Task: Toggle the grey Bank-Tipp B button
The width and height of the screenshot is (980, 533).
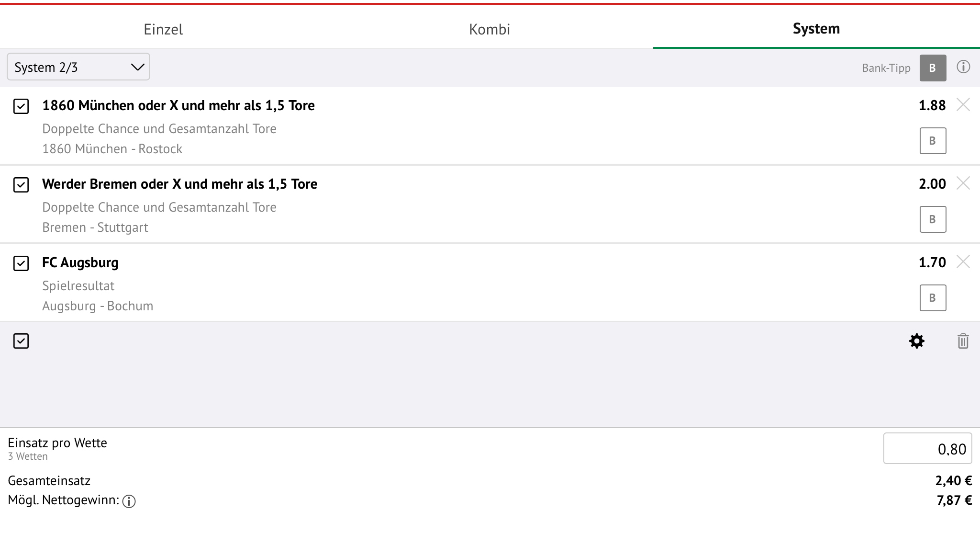Action: click(x=933, y=68)
